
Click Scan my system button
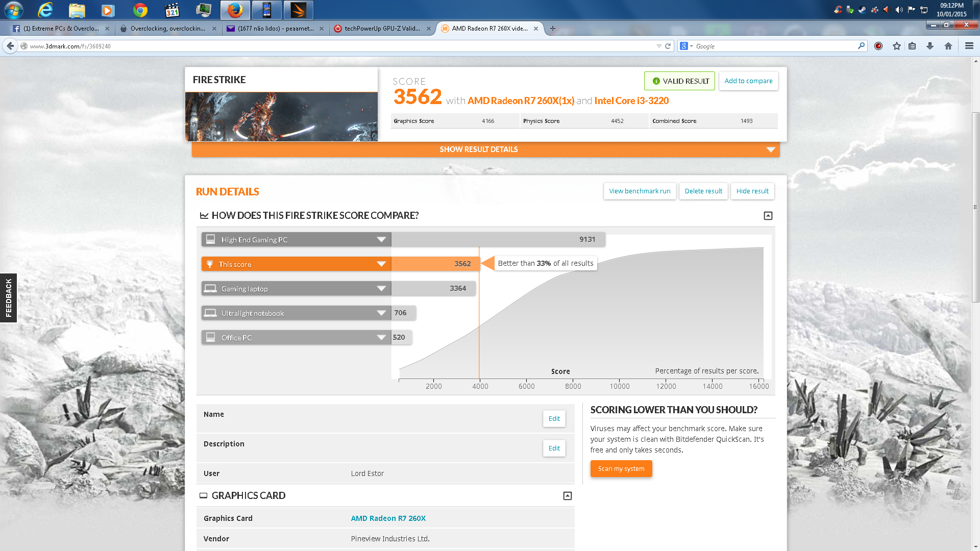(621, 469)
